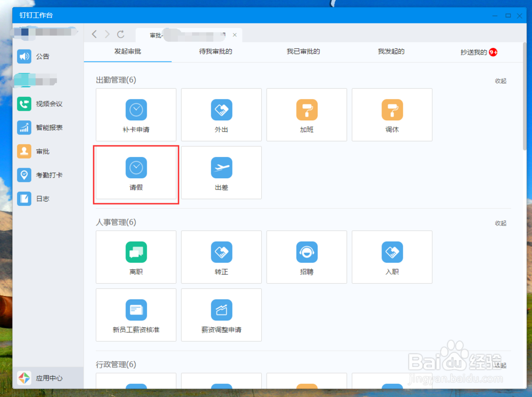Open the 智能报表 smart report icon
The height and width of the screenshot is (397, 532).
point(24,128)
